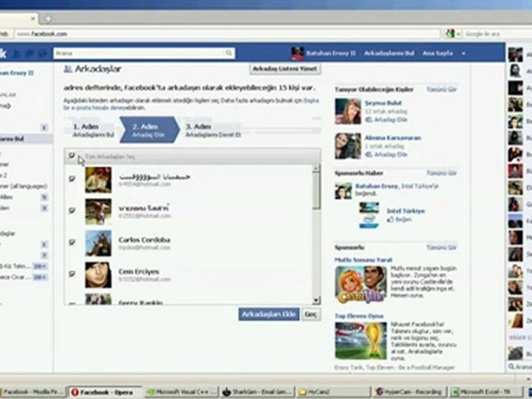Viewport: 532px width, 399px height.
Task: Open the notifications globe icon
Action: point(42,53)
